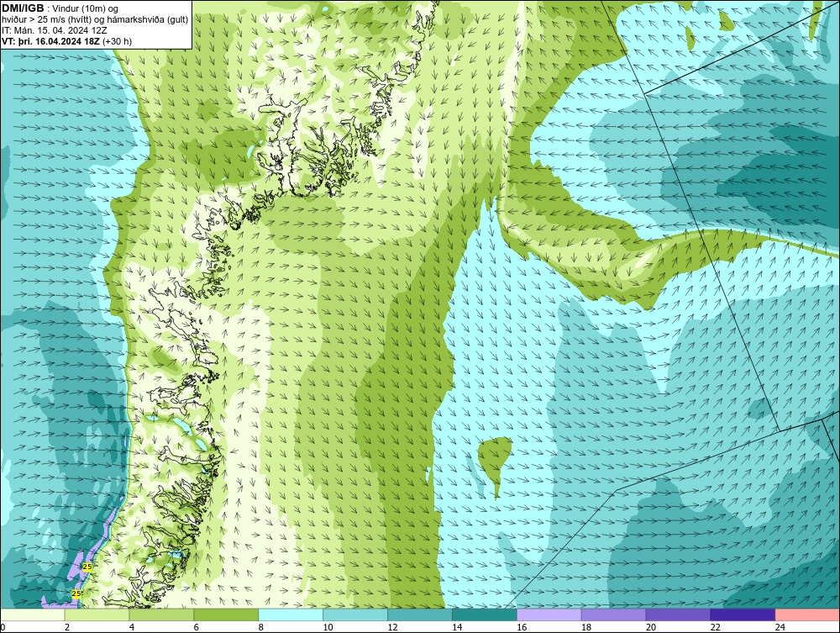This screenshot has width=840, height=633.
Task: Click the '8' value on the color scale
Action: point(261,627)
